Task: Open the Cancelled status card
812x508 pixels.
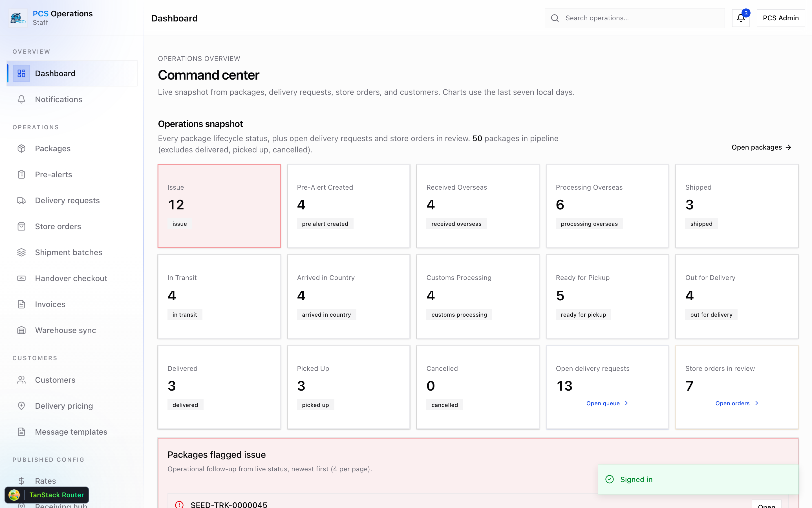Action: (478, 387)
